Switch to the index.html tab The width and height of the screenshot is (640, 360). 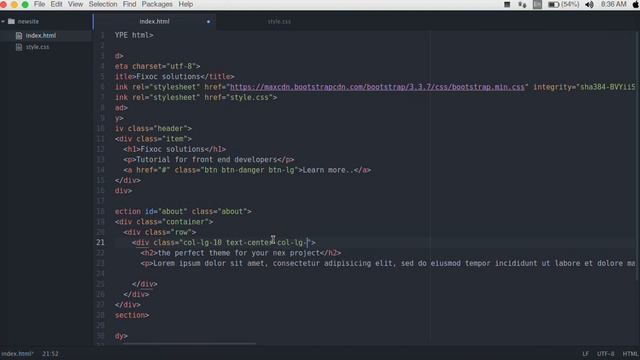tap(154, 21)
